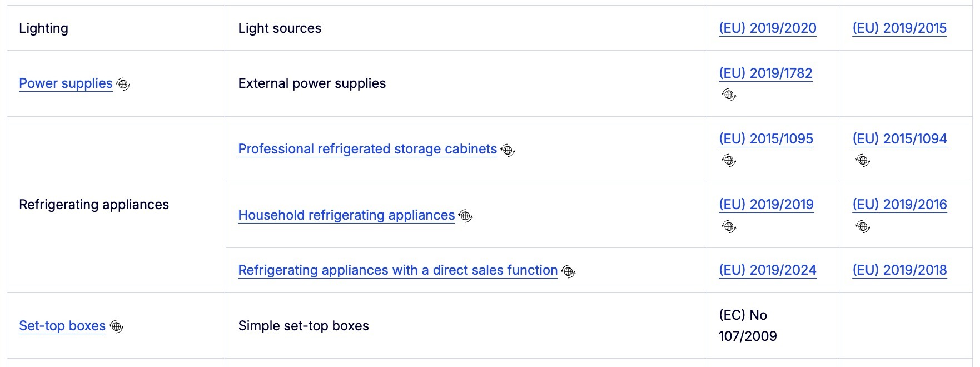Open Household refrigerating appliances link
The image size is (980, 367).
346,215
